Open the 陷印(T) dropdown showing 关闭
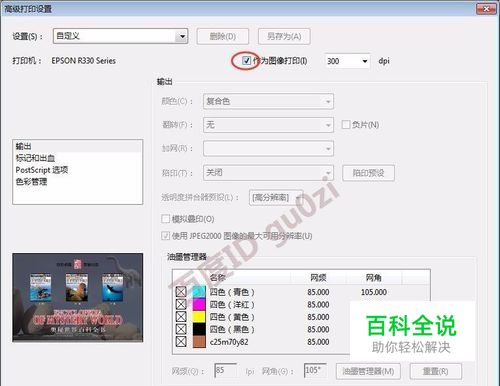 tap(268, 173)
